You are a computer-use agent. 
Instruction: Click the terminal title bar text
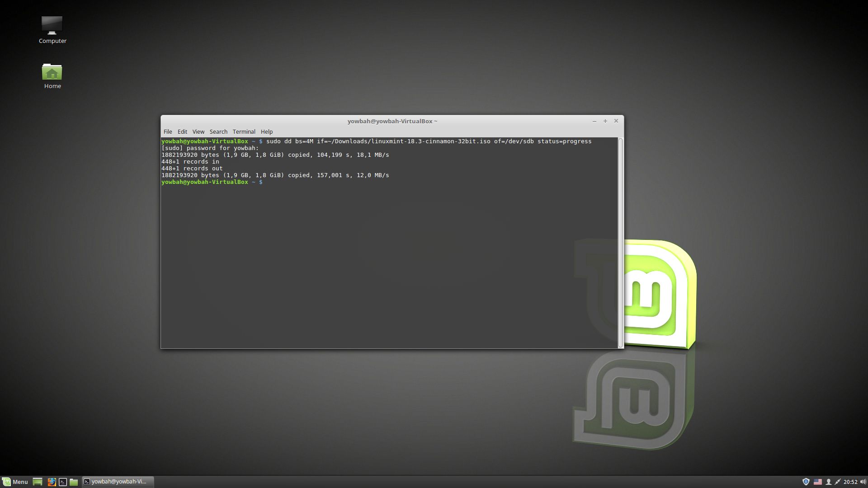click(392, 121)
